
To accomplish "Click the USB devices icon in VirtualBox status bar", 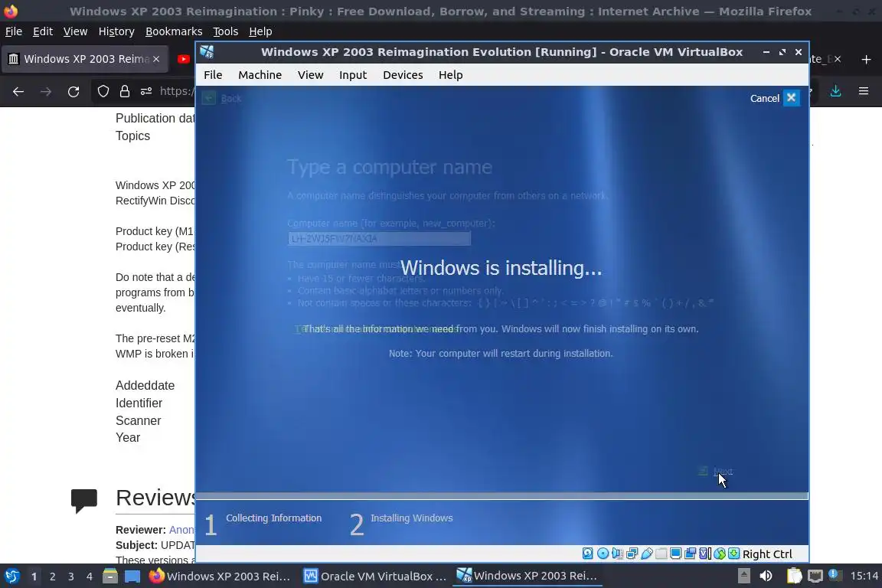I will coord(647,554).
